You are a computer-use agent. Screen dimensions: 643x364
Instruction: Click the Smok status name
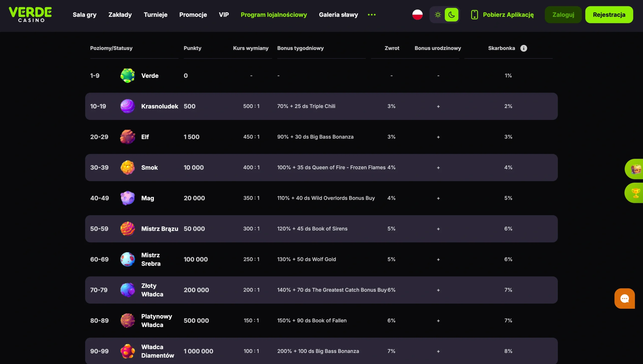click(x=149, y=168)
